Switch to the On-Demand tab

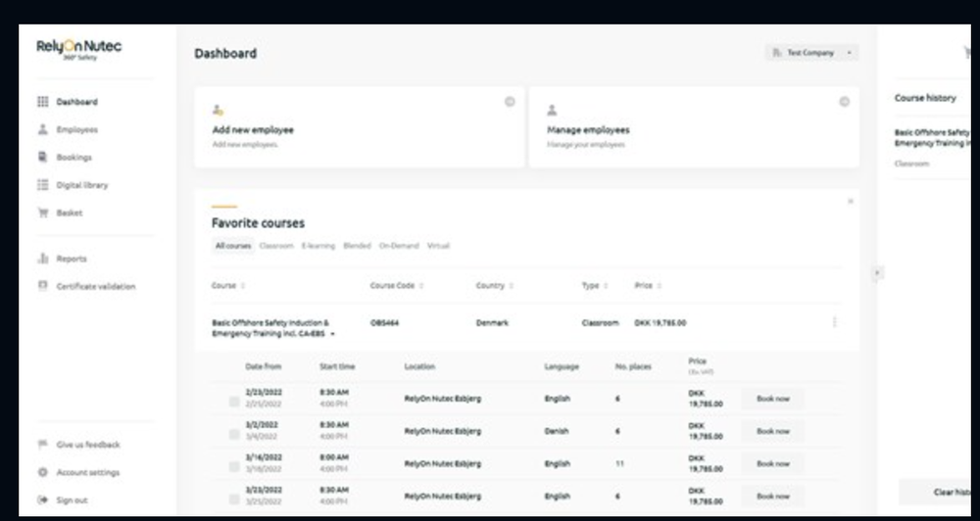pos(399,246)
